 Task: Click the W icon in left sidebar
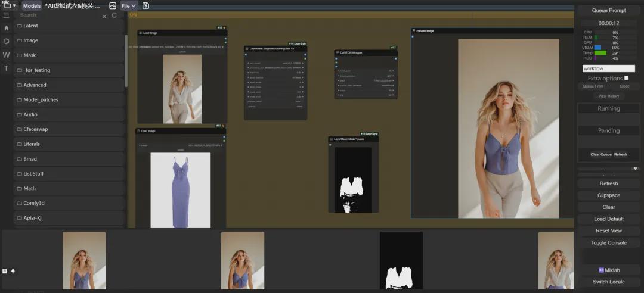tap(7, 55)
